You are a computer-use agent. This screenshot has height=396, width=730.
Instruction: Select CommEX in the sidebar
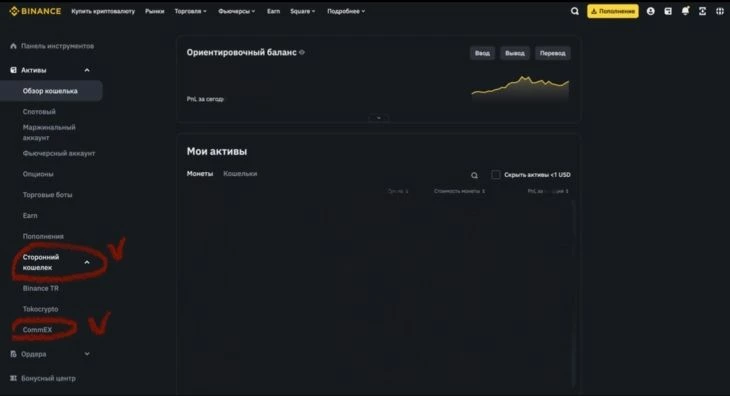click(37, 329)
